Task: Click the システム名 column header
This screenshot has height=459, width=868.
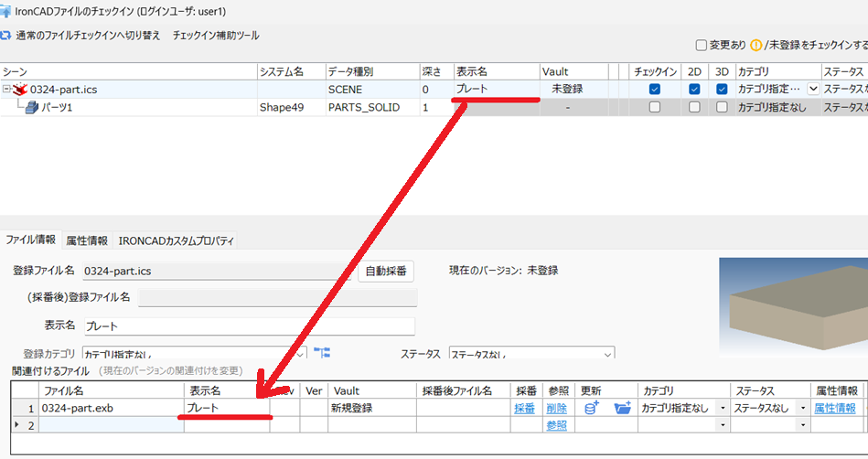Action: click(291, 71)
